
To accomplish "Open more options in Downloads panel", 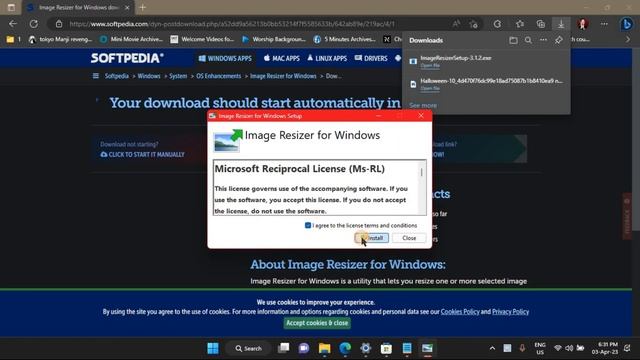I will 543,40.
